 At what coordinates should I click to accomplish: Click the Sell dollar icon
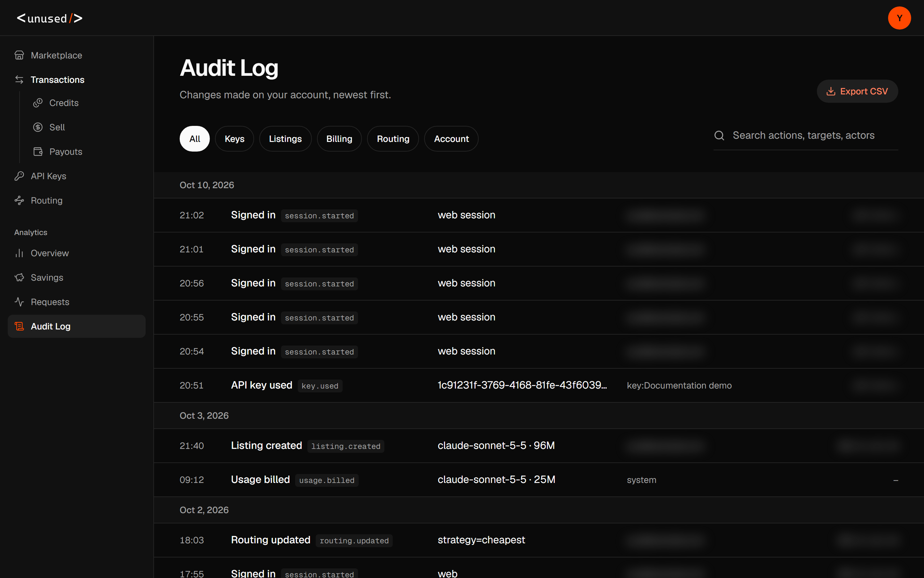click(38, 127)
